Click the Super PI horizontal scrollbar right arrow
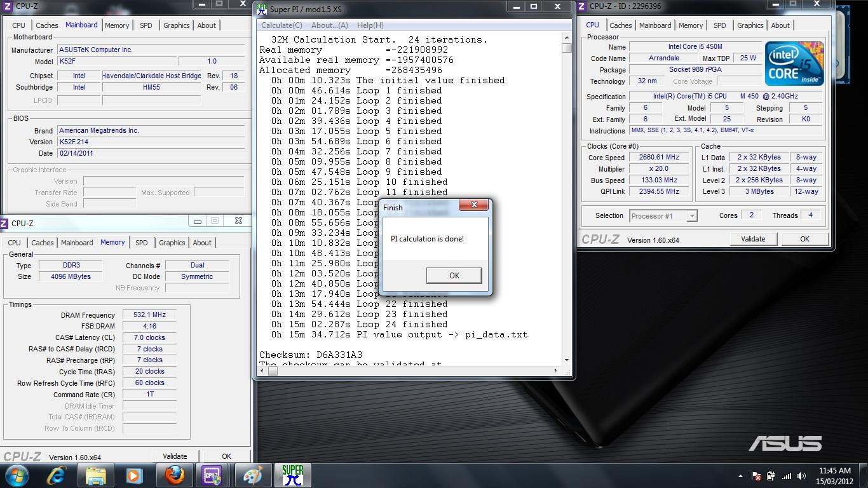Image resolution: width=868 pixels, height=488 pixels. click(x=556, y=371)
